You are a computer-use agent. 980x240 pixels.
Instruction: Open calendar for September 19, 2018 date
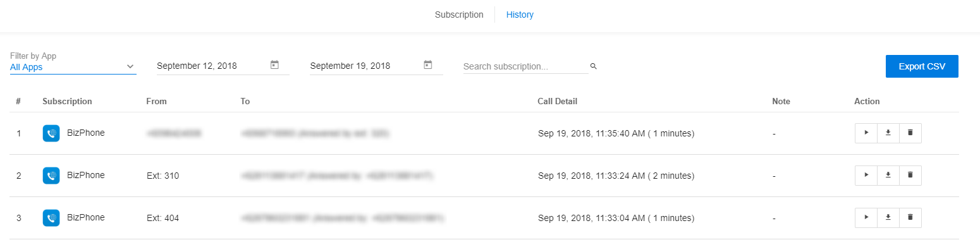pyautogui.click(x=428, y=64)
